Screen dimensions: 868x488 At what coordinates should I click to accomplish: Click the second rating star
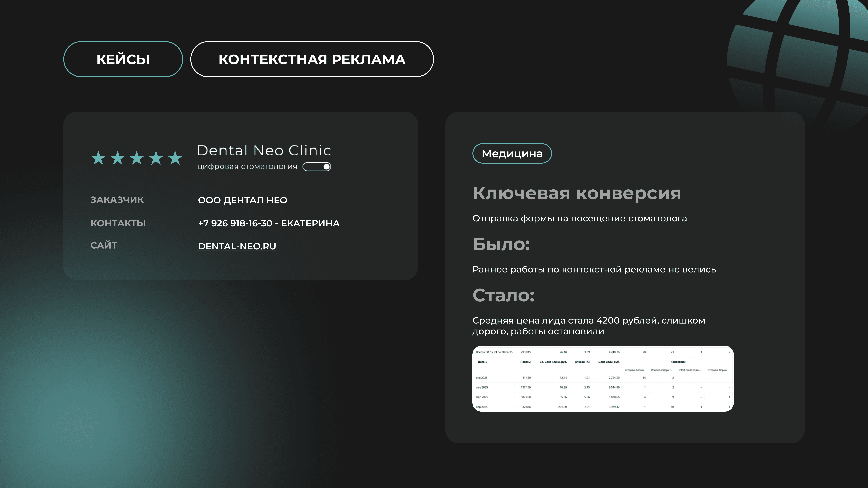point(118,158)
